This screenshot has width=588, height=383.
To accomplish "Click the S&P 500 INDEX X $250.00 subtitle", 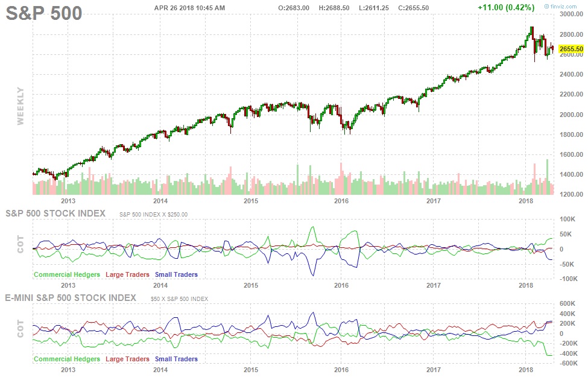I will coord(153,215).
